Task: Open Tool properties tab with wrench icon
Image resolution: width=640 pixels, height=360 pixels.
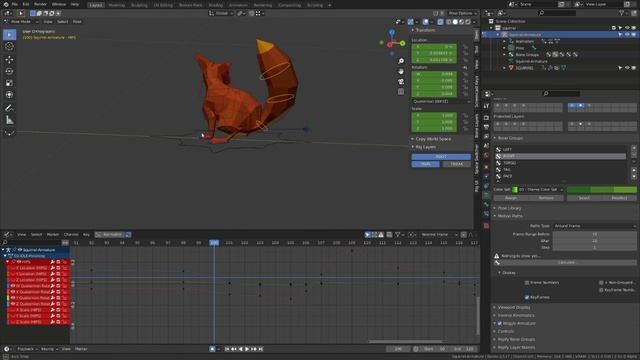Action: coord(486,106)
